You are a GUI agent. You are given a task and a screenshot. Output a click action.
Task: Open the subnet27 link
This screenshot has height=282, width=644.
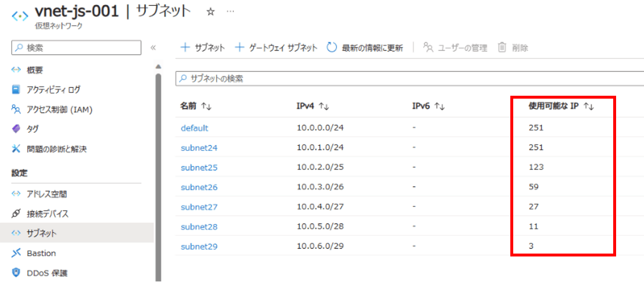click(x=199, y=207)
